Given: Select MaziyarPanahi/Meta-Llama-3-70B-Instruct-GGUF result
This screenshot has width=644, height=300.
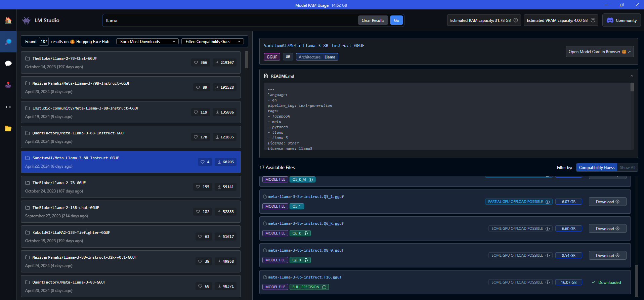Looking at the screenshot, I should pos(131,87).
